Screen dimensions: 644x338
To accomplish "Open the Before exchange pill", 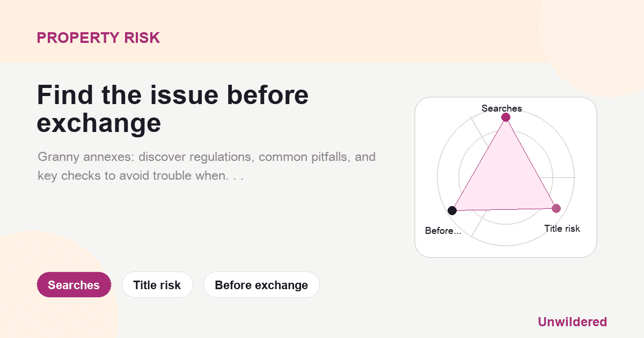I will [261, 285].
